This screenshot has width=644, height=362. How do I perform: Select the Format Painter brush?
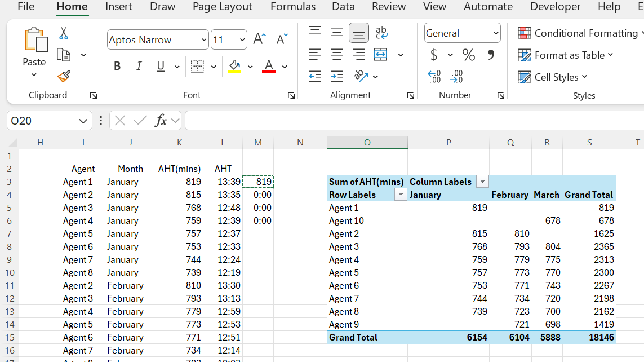click(64, 76)
